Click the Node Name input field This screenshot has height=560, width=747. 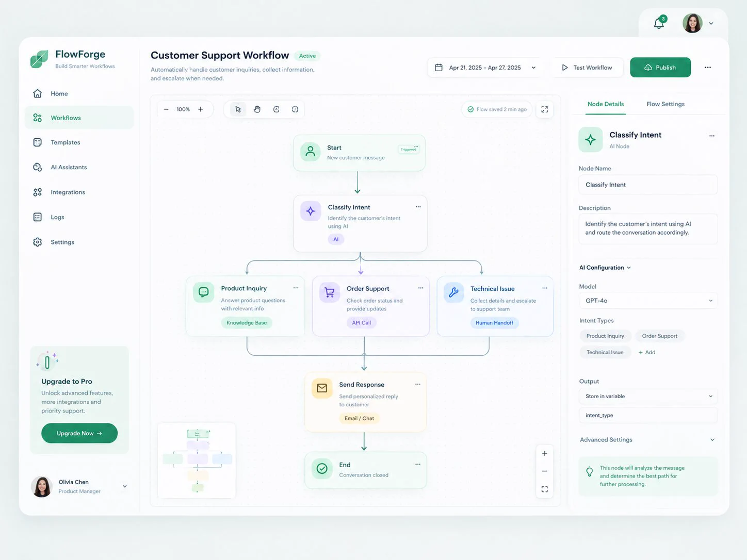pos(648,185)
